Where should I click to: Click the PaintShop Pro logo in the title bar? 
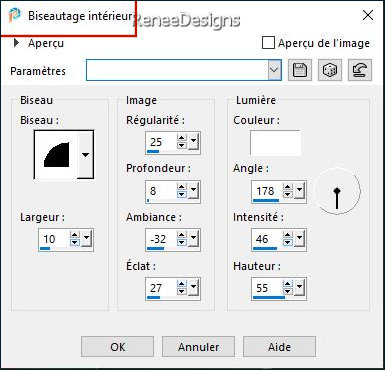(14, 15)
